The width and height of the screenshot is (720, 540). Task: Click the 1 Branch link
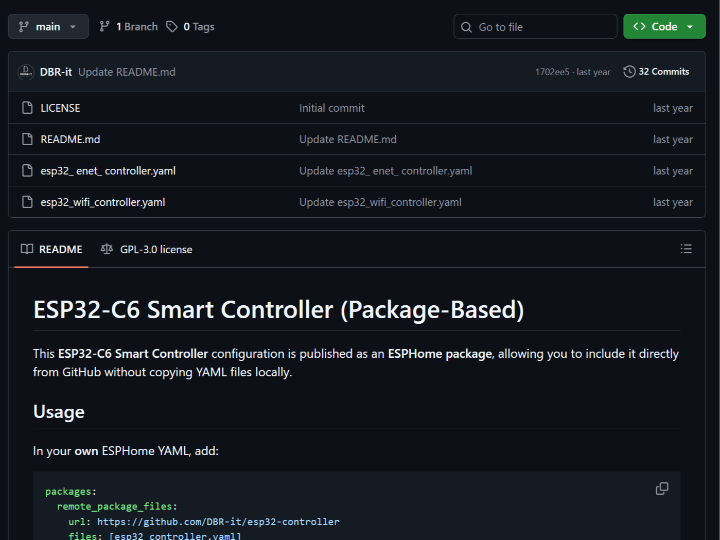pos(128,27)
